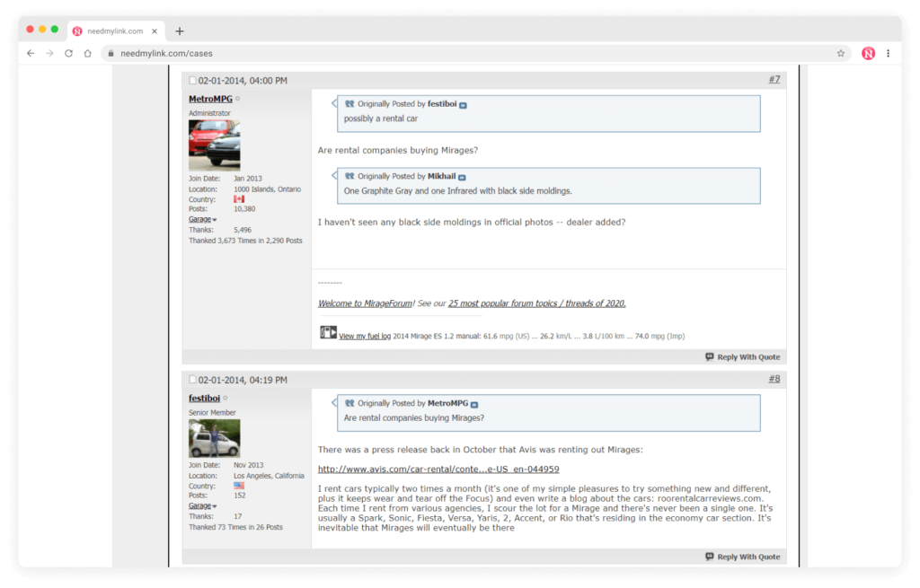Switch to the needmylink.com browser tab
Viewport: 920px width, 588px height.
117,30
